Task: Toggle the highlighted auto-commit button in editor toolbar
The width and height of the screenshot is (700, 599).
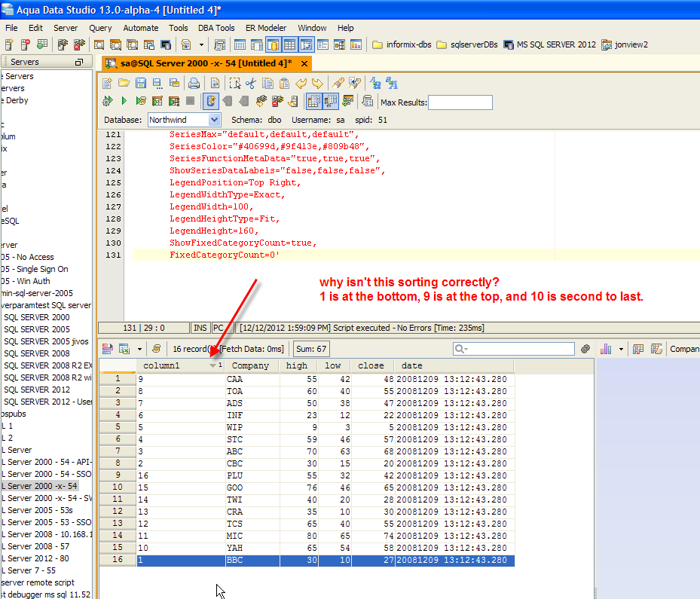Action: tap(211, 101)
